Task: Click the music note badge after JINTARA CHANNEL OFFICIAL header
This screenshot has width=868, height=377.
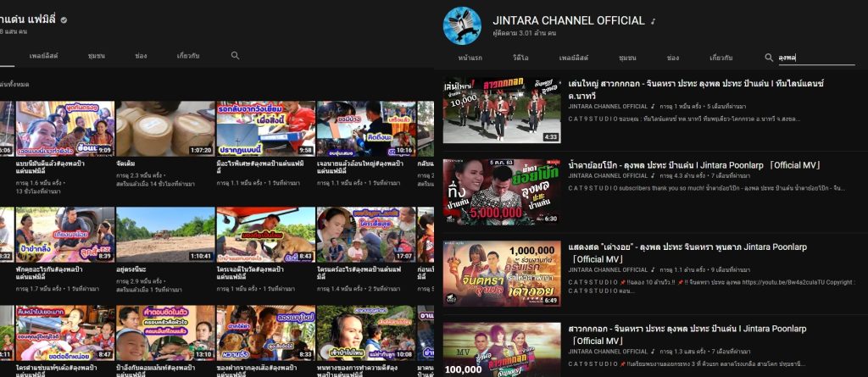Action: [653, 20]
